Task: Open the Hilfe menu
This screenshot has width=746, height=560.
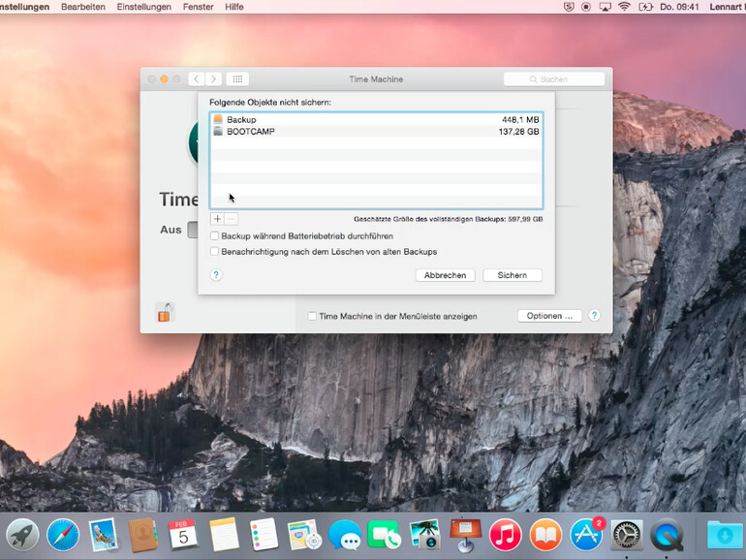Action: pos(234,7)
